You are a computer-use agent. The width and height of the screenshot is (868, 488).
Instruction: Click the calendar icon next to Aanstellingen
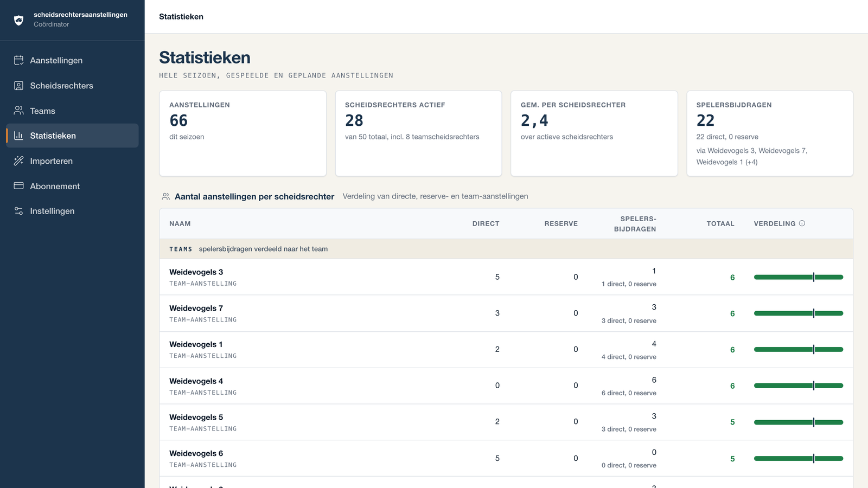(x=18, y=60)
